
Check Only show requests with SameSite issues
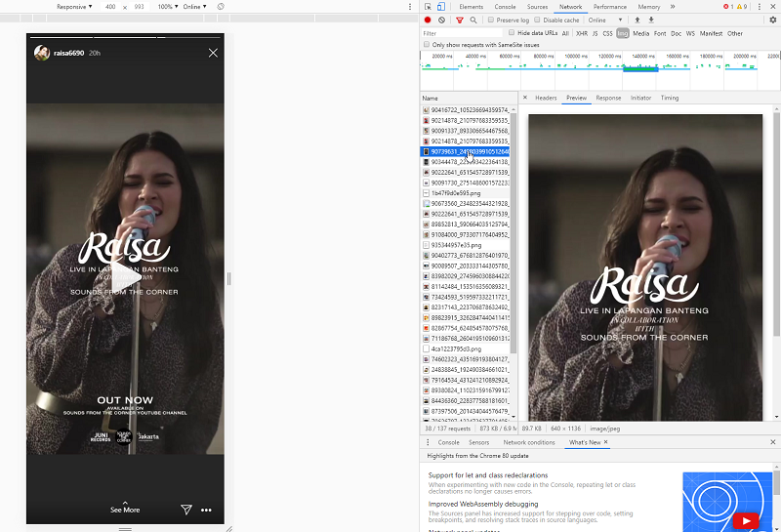(x=427, y=44)
